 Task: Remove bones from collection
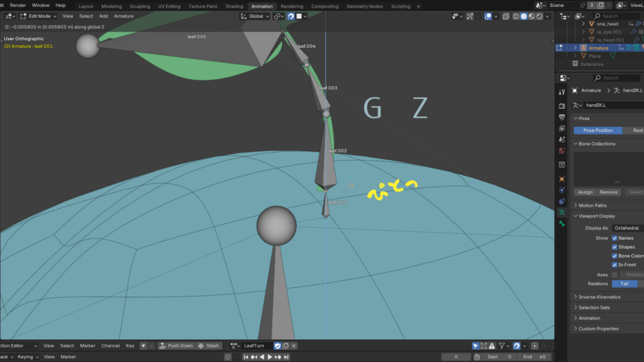(608, 192)
